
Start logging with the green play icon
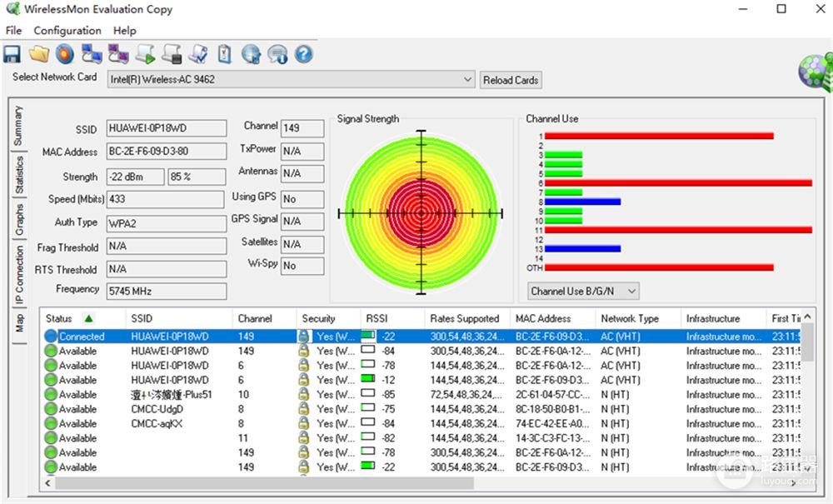click(145, 55)
